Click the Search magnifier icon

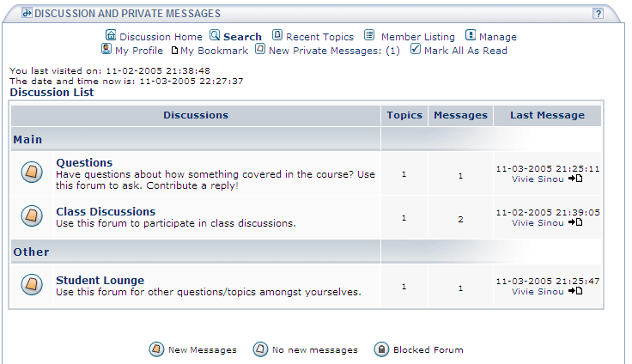point(215,35)
